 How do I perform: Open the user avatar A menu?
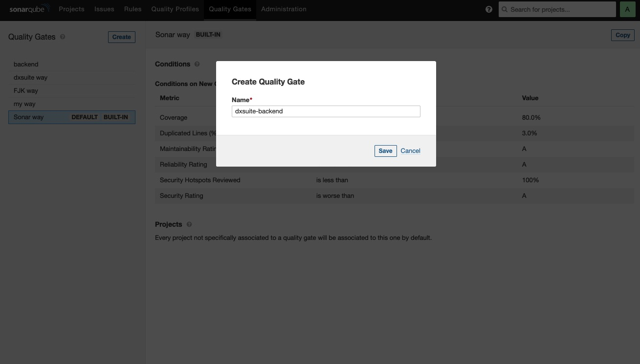tap(627, 9)
